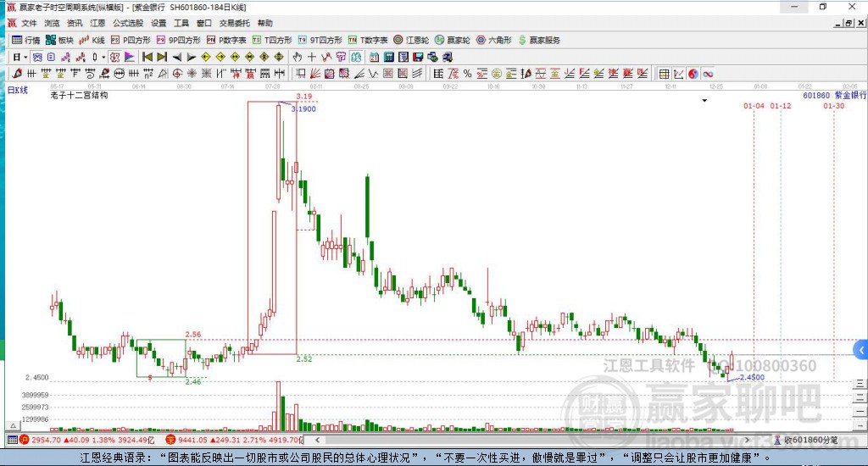Open the 文件 menu
Image resolution: width=868 pixels, height=466 pixels.
point(29,23)
